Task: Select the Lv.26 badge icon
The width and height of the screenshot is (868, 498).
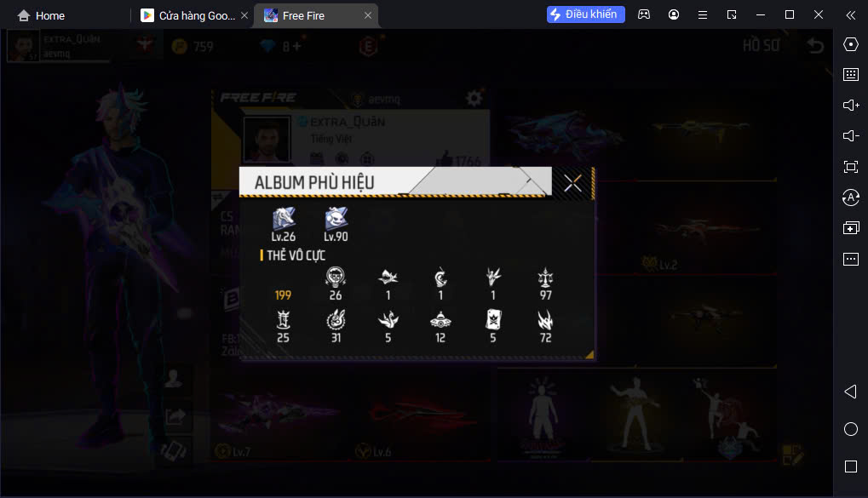Action: pyautogui.click(x=284, y=219)
